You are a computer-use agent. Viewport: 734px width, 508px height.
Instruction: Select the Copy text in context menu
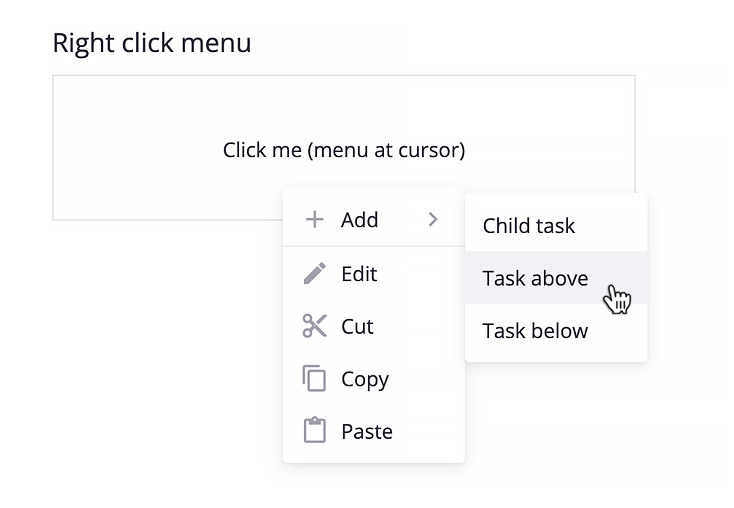(365, 380)
